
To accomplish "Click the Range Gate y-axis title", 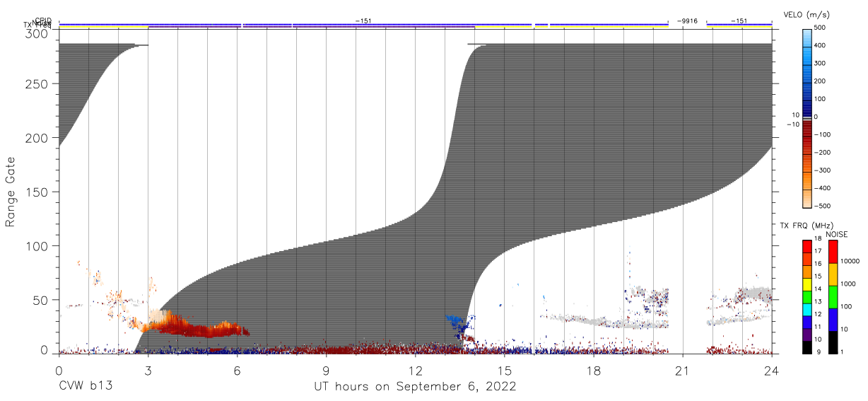I will pyautogui.click(x=11, y=192).
